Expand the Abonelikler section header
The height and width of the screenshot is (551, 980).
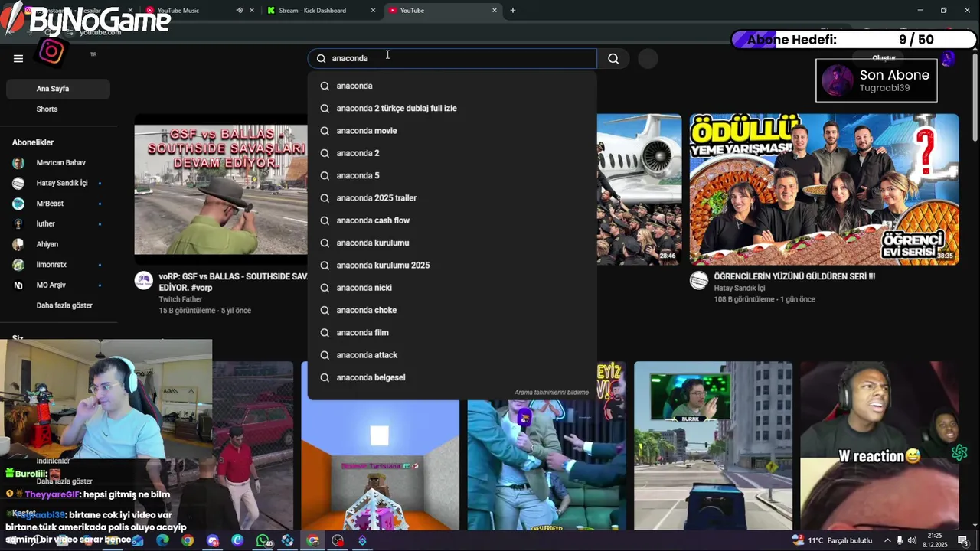[33, 142]
